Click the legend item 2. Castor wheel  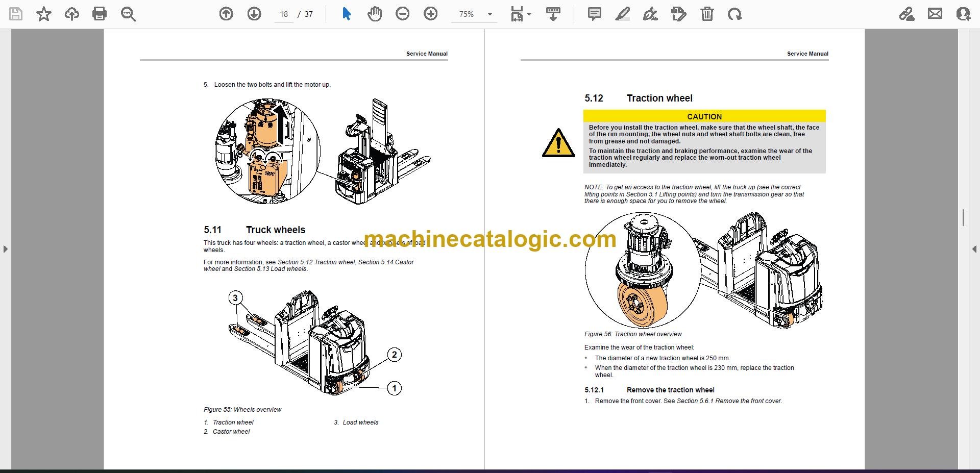pyautogui.click(x=227, y=432)
